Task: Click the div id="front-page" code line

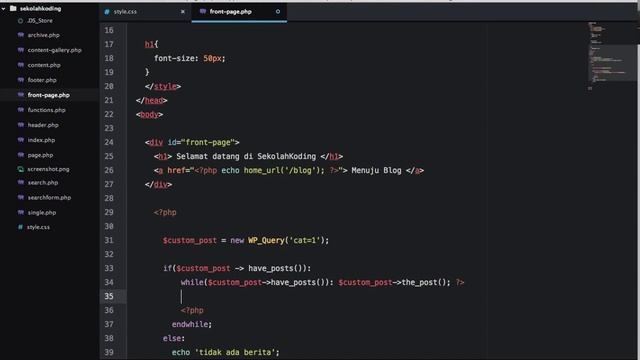Action: pyautogui.click(x=192, y=142)
